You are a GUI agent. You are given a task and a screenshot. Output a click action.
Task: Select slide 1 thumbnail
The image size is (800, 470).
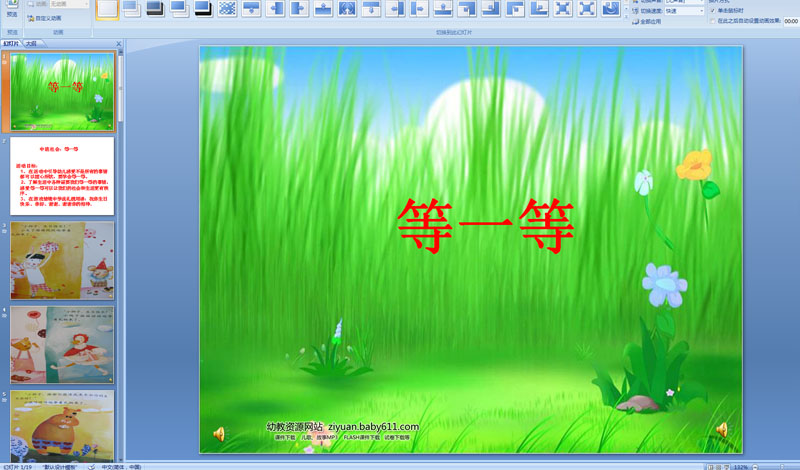click(62, 92)
